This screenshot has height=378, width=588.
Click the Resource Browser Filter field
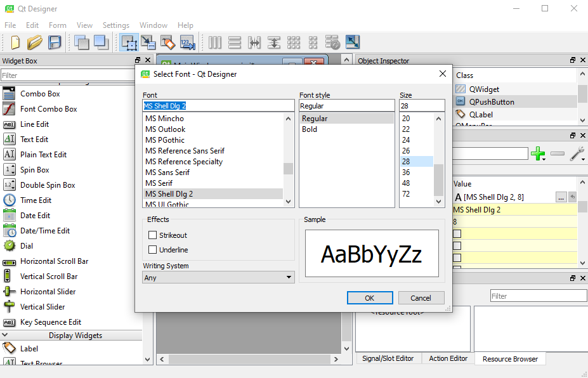539,296
